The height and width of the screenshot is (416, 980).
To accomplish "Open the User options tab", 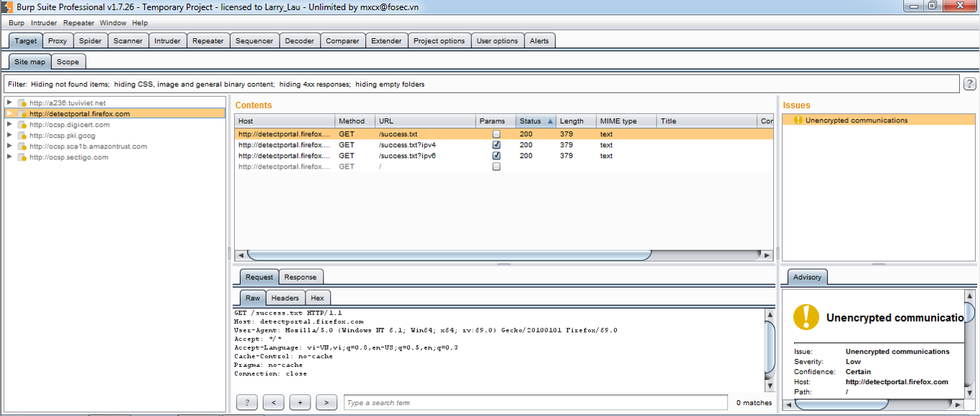I will point(497,41).
